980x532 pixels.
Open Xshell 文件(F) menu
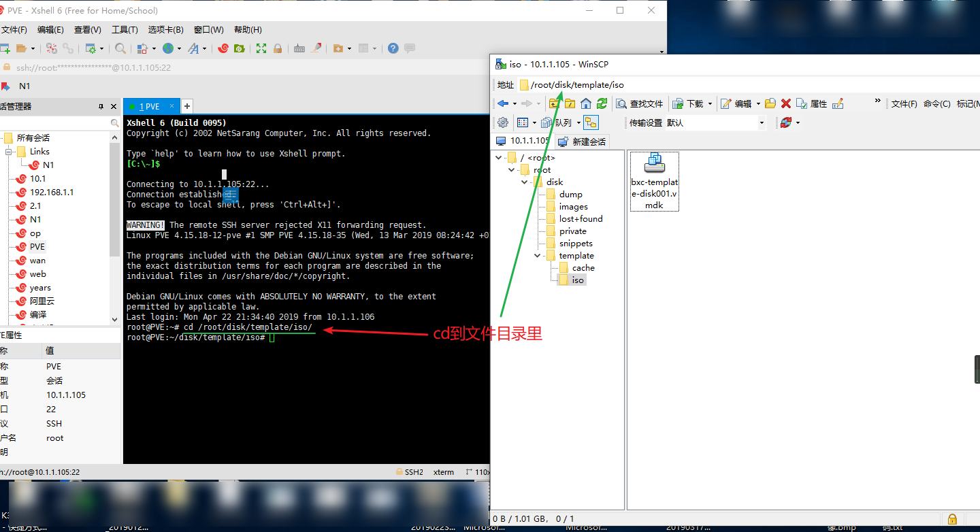point(14,30)
